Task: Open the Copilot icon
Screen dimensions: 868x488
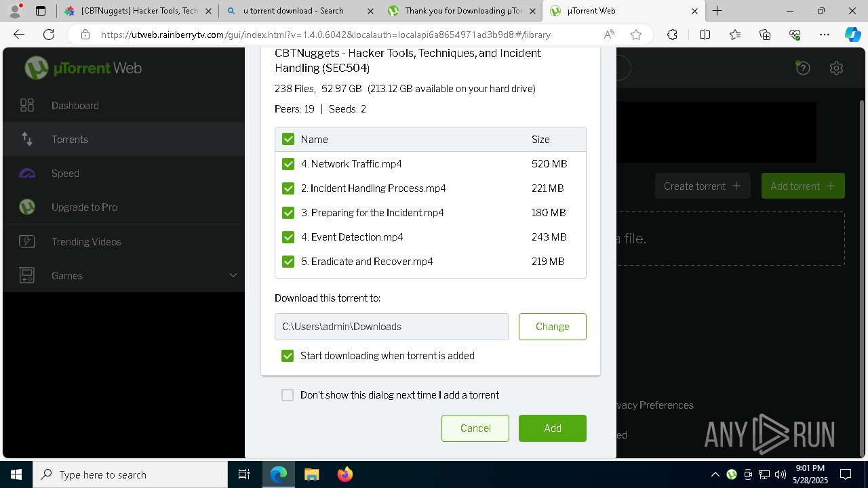Action: (x=852, y=35)
